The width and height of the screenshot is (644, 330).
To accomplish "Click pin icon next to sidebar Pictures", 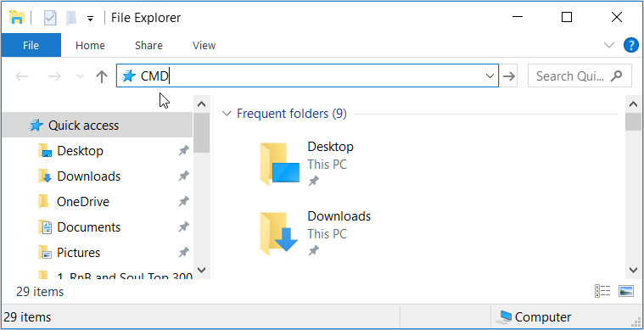I will (183, 253).
